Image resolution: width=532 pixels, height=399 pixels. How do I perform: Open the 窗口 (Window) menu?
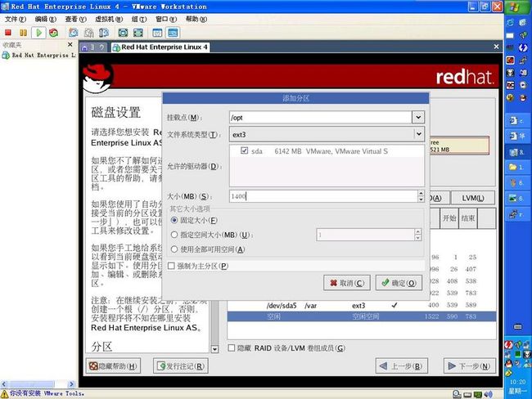[x=166, y=19]
